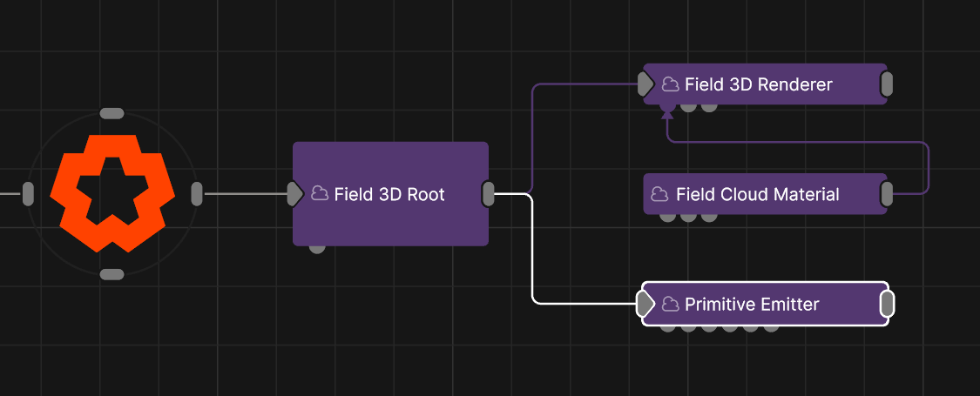Screen dimensions: 980x396
Task: Click the right output port of the orange root node
Action: pos(196,193)
